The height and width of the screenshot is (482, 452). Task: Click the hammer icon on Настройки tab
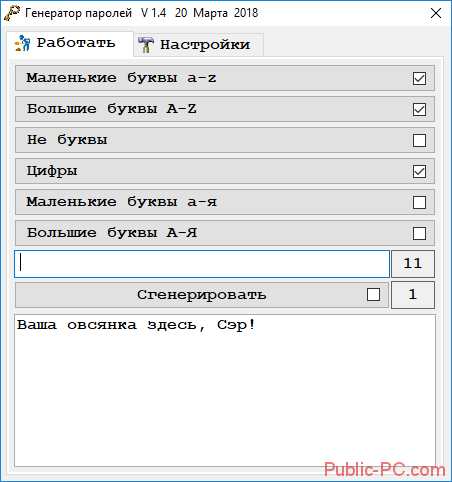[x=146, y=45]
